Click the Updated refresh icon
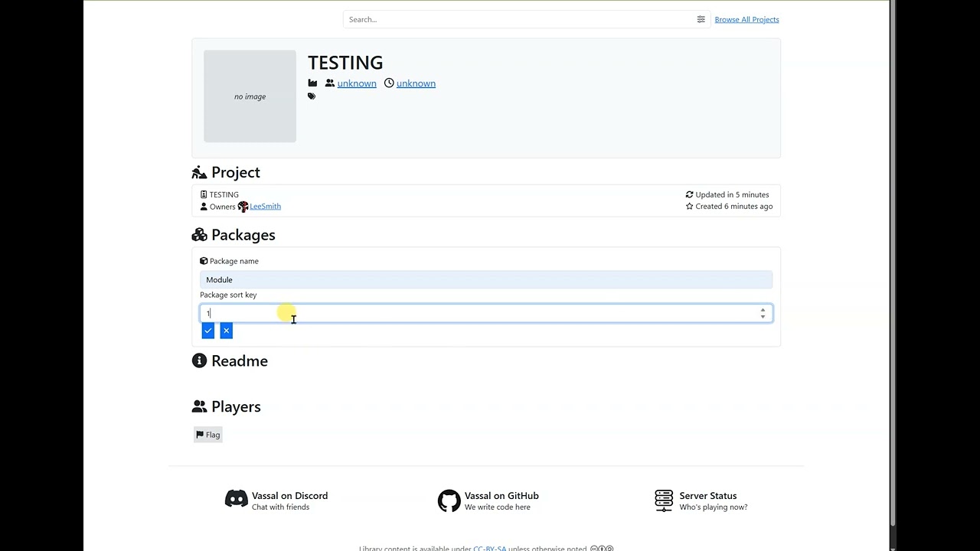This screenshot has height=551, width=980. (x=689, y=194)
